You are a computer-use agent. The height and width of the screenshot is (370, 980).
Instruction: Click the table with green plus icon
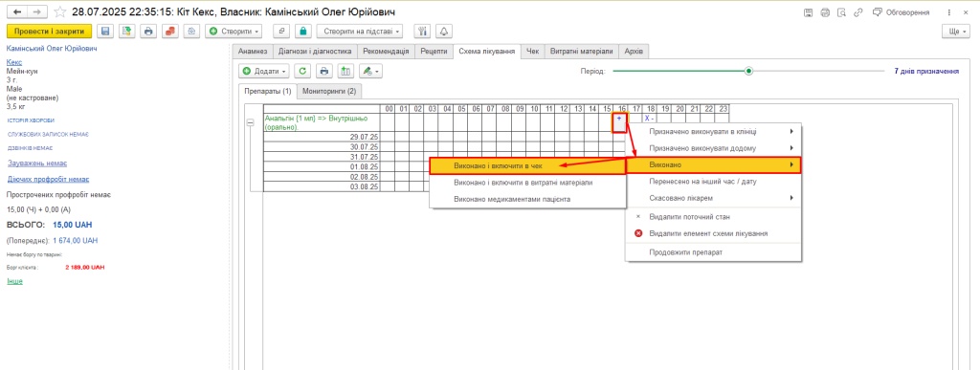click(x=345, y=71)
